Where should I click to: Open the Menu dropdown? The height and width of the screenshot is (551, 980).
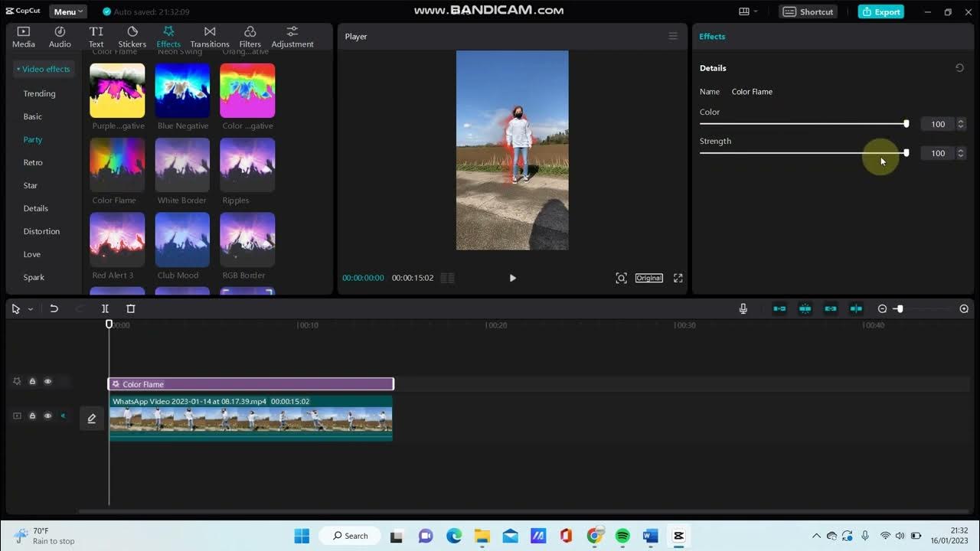(x=68, y=11)
